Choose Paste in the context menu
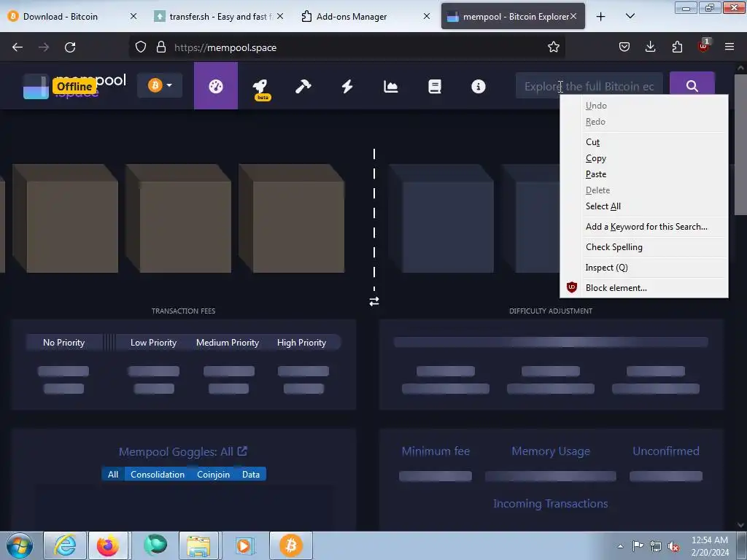 (644, 174)
